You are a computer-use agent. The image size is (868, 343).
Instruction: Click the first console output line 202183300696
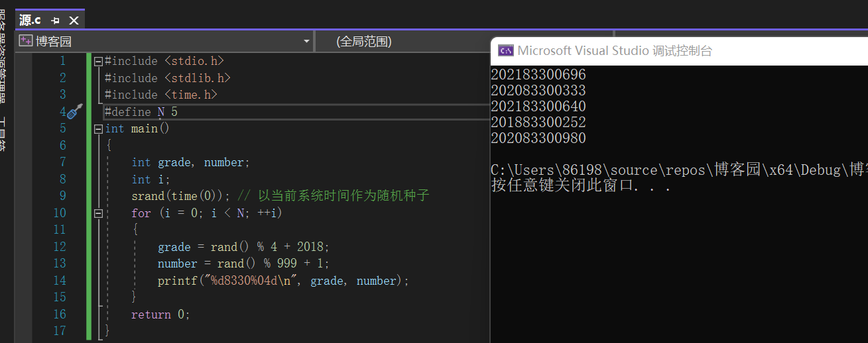(538, 75)
